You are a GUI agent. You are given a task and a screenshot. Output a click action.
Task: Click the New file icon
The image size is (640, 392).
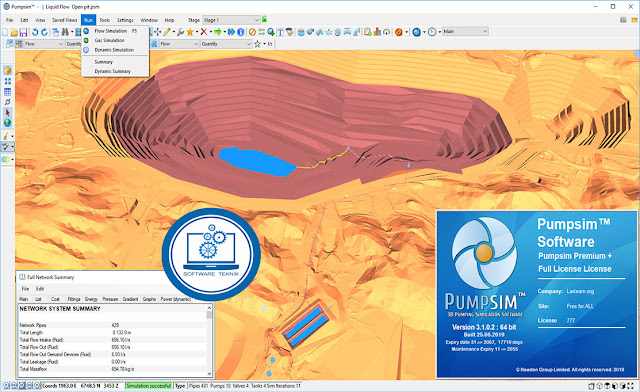[x=5, y=32]
